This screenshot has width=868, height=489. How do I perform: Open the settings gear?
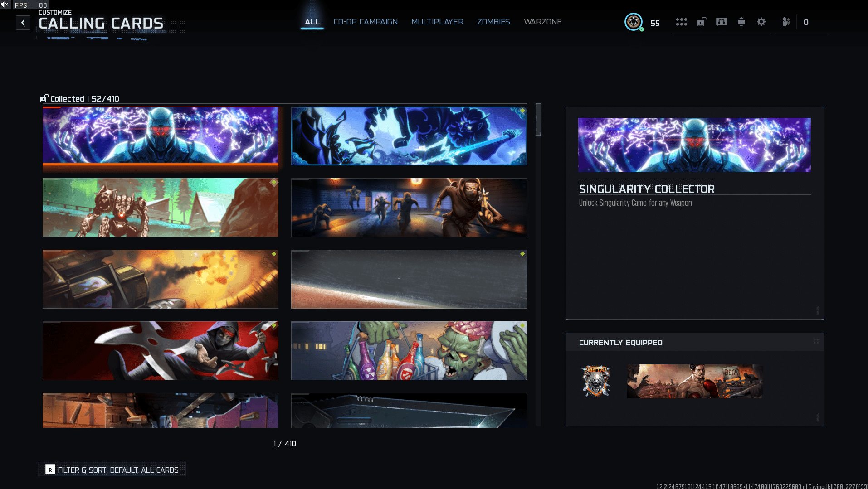761,22
